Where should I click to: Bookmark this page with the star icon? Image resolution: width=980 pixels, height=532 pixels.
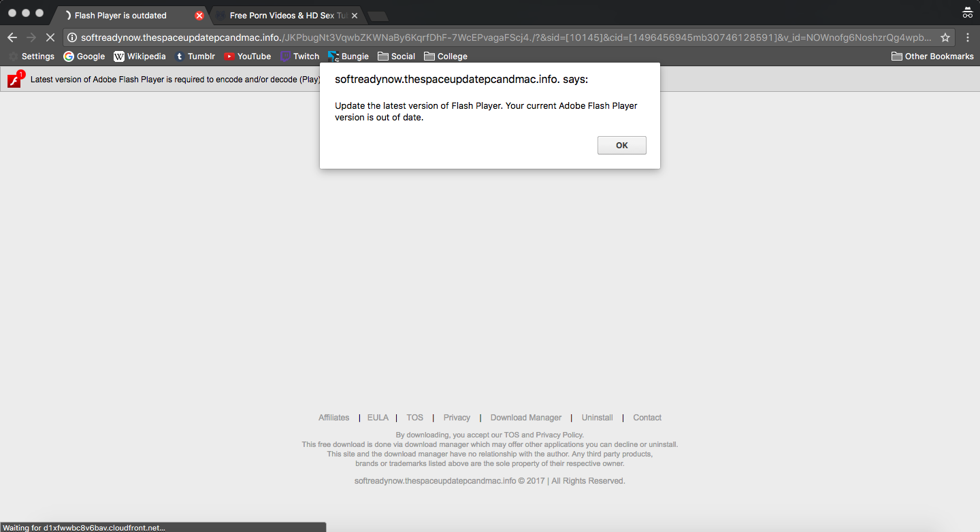945,38
